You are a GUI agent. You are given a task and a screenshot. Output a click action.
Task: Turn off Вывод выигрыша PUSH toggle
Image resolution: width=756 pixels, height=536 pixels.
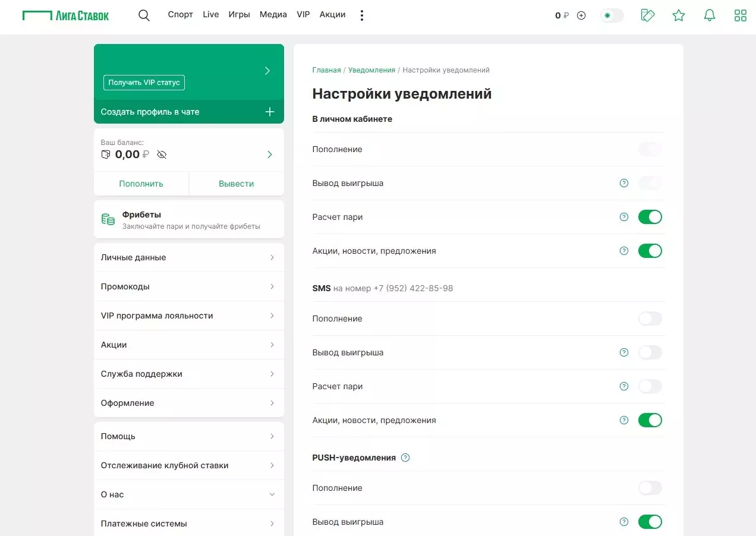[650, 521]
